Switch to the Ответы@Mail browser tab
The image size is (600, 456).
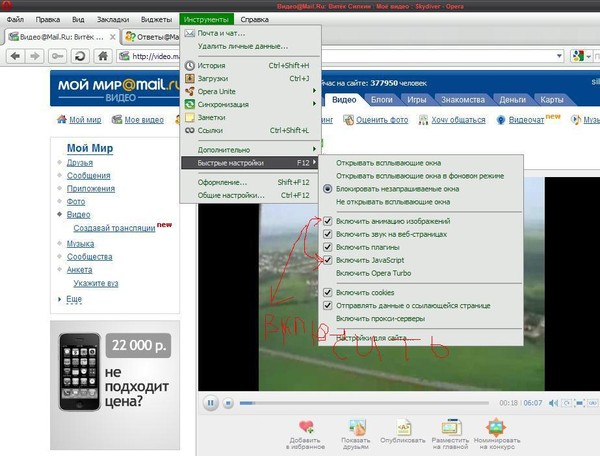pyautogui.click(x=152, y=37)
